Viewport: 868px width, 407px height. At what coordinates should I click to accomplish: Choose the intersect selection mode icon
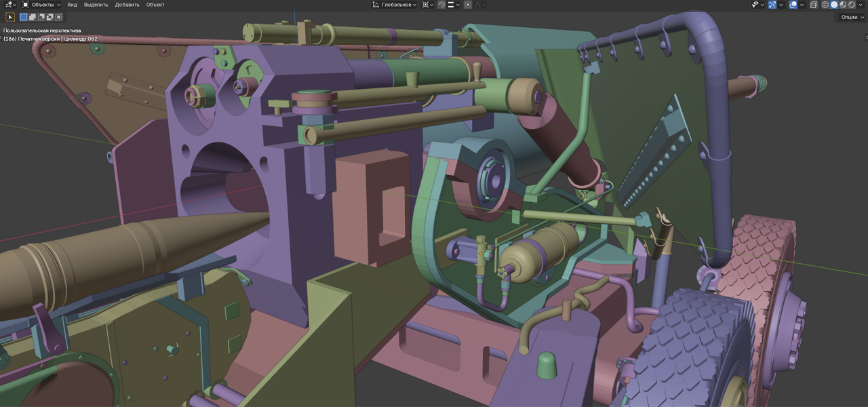click(58, 17)
